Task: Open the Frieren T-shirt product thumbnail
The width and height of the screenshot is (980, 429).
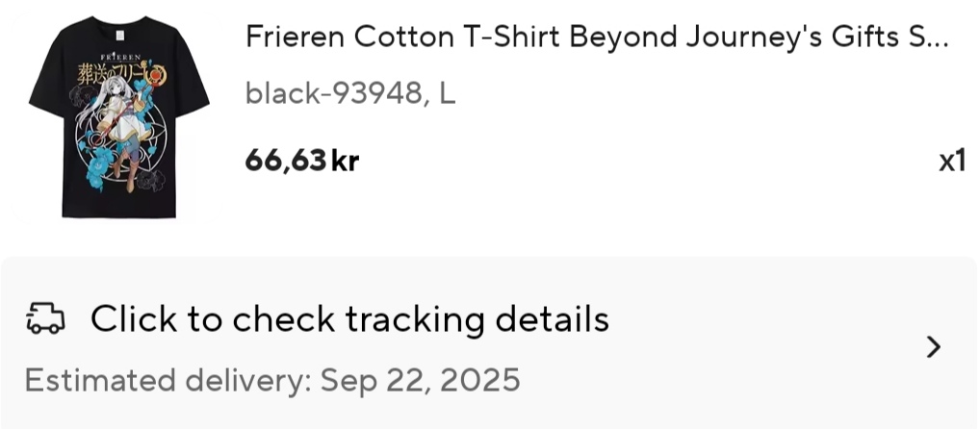Action: pyautogui.click(x=118, y=116)
